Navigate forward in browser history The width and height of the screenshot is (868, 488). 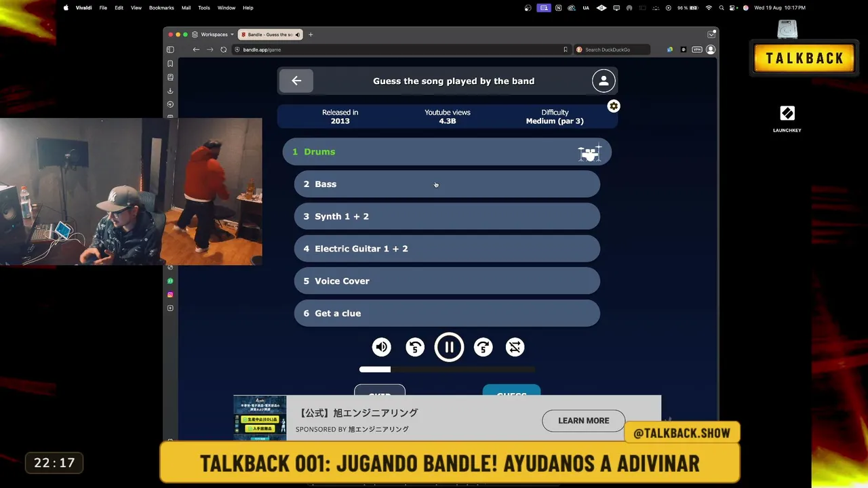coord(210,49)
